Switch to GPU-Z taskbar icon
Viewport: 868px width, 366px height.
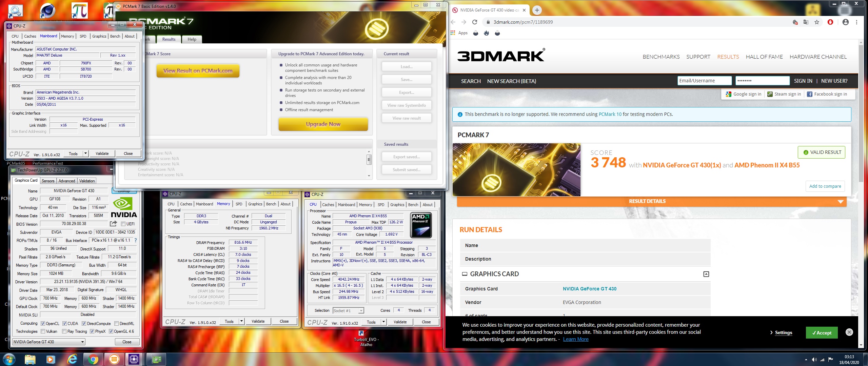coord(156,359)
